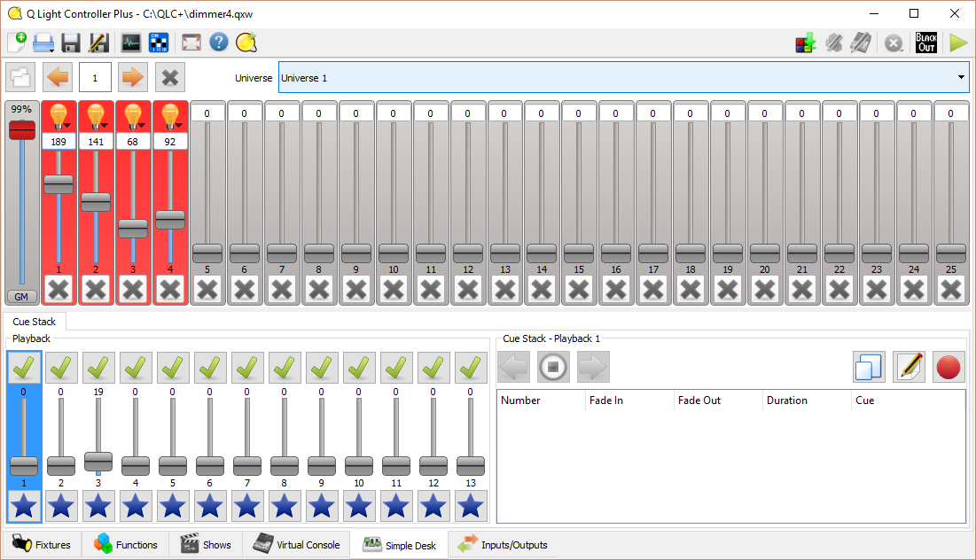Toggle playback 11 checkmark button
Viewport: 976px width, 560px height.
396,367
